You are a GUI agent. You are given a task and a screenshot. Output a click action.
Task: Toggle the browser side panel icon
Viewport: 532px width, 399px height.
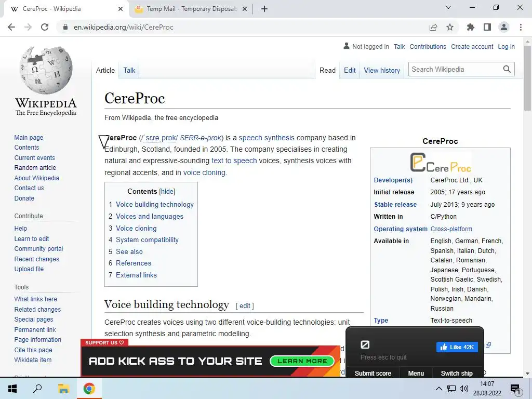[x=487, y=27]
